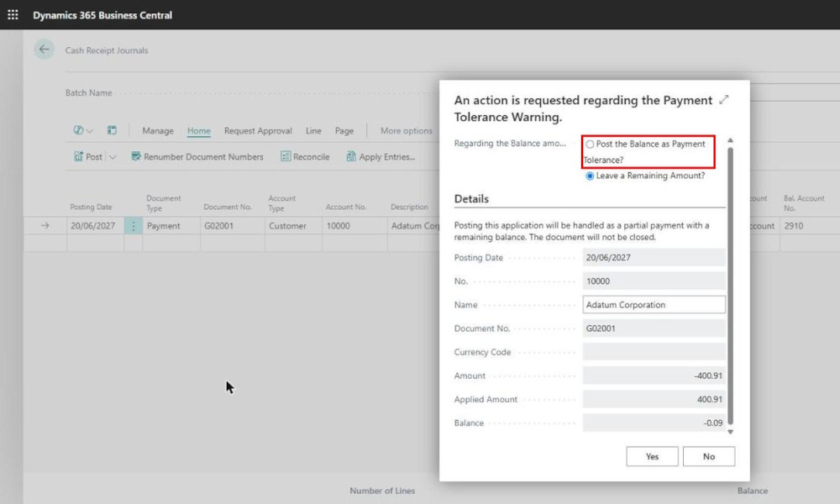Screen dimensions: 840x504
Task: Switch to the Home tab
Action: point(199,131)
